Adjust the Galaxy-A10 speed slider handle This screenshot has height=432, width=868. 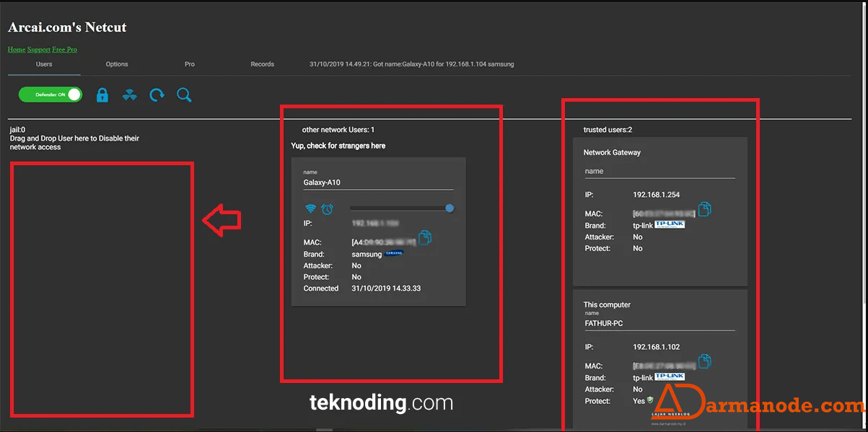450,208
